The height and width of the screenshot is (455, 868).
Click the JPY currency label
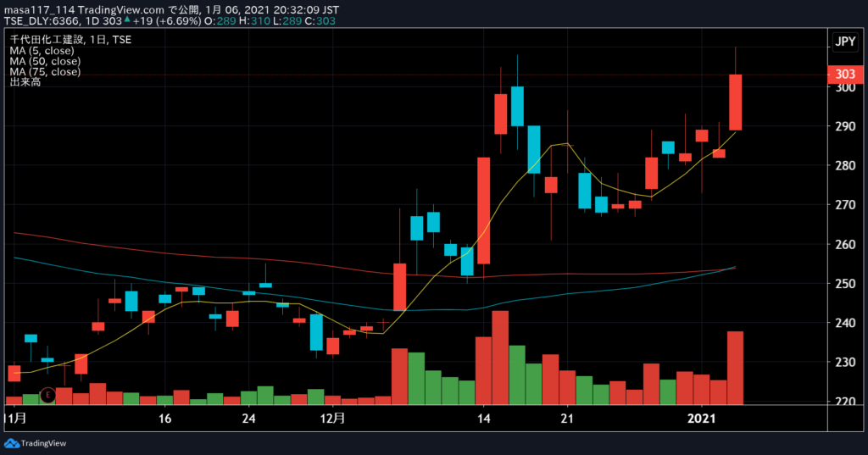point(845,42)
